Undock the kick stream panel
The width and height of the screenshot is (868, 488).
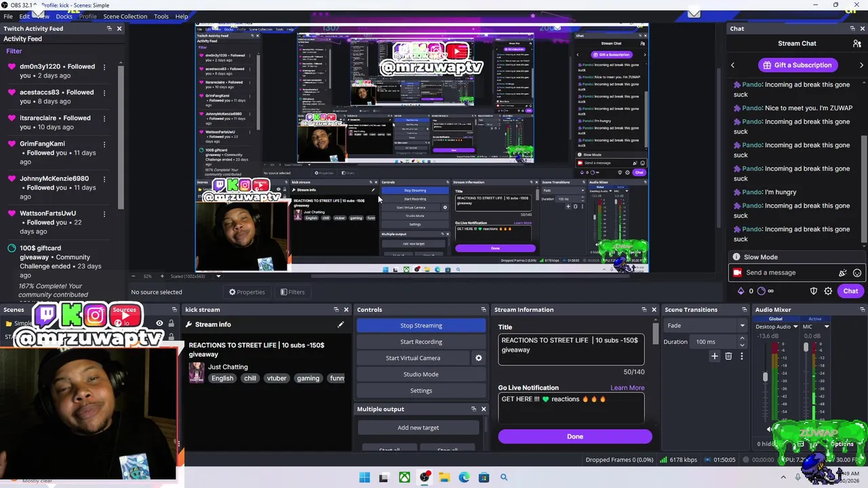click(336, 310)
